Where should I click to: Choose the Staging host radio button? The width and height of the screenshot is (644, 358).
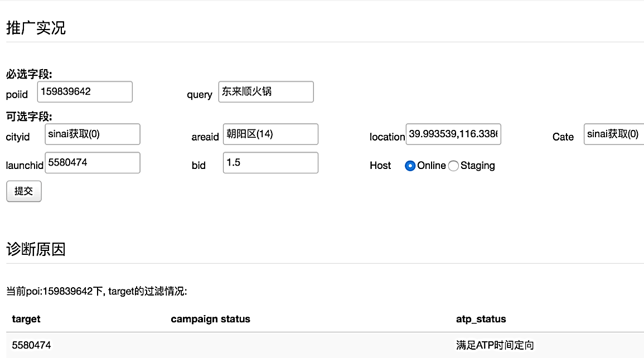(453, 166)
